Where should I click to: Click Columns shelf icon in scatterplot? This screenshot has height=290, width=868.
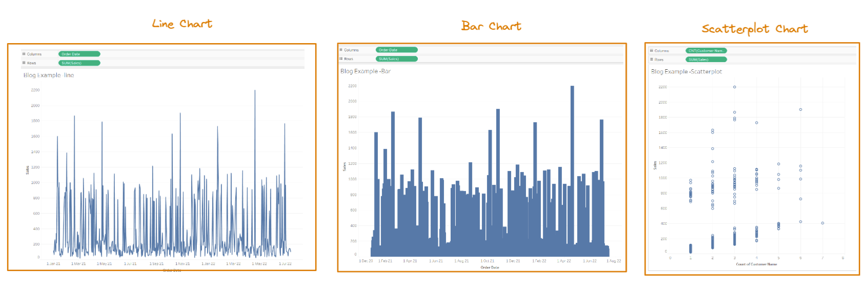click(652, 50)
